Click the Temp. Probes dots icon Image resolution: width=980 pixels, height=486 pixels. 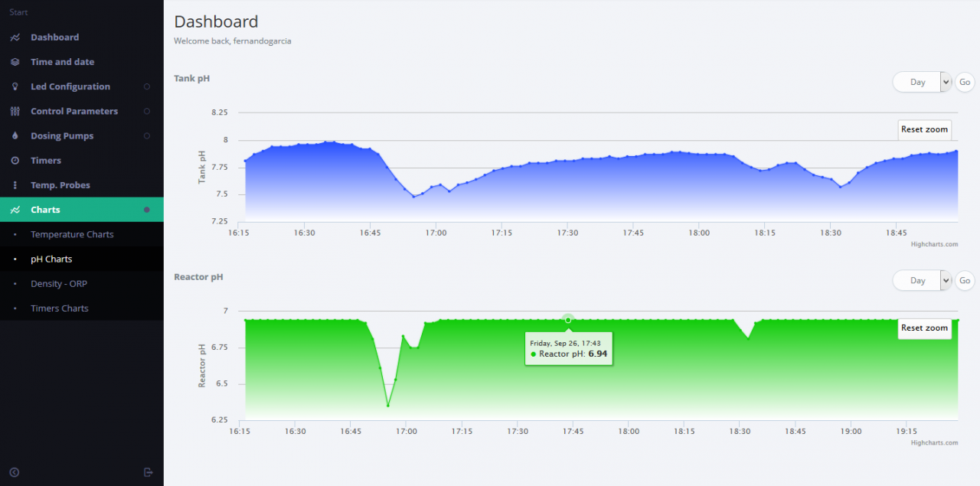tap(15, 185)
